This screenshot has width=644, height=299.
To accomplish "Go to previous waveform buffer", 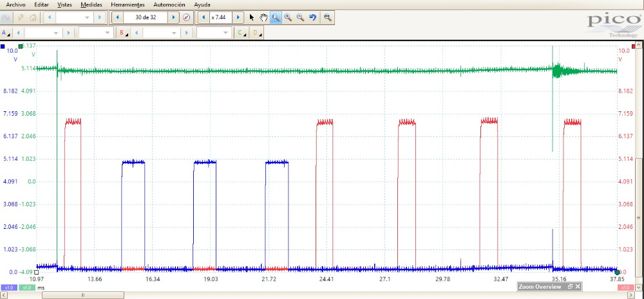I will point(118,17).
